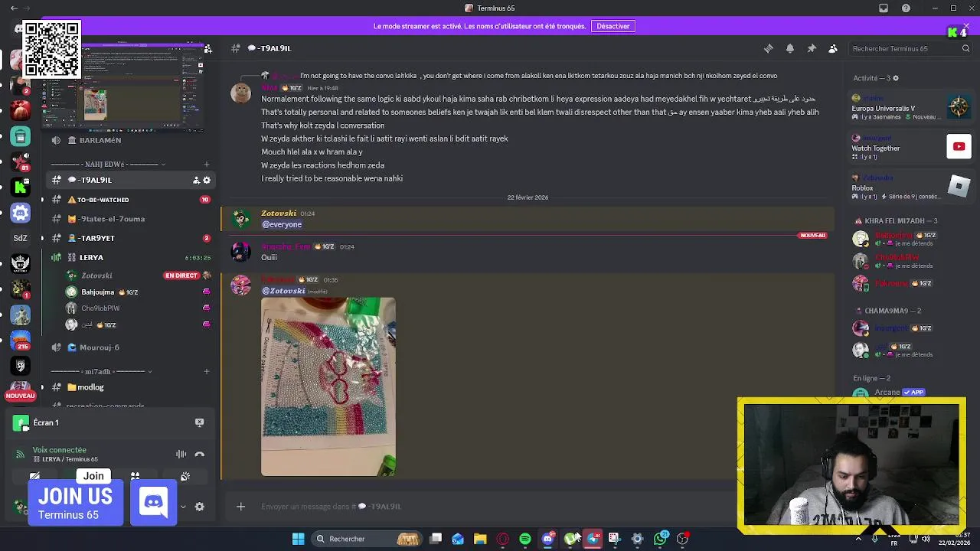
Task: Select the TAR9YET channel
Action: point(130,238)
